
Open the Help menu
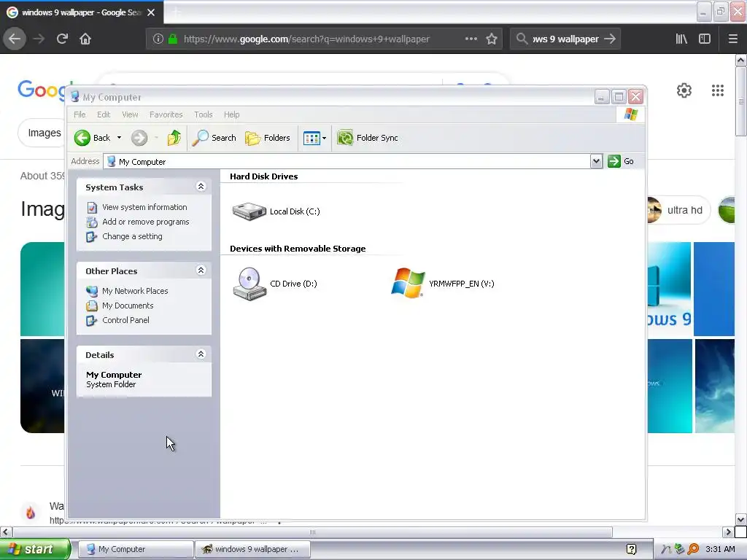(231, 114)
